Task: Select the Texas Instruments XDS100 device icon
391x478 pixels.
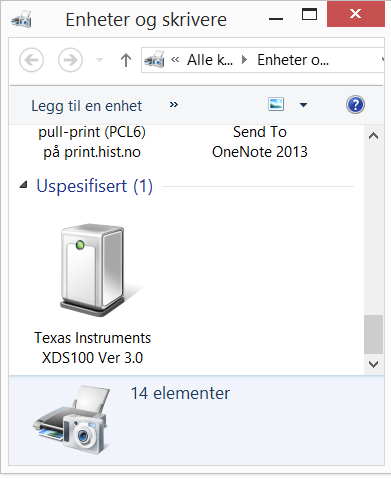Action: (x=92, y=270)
